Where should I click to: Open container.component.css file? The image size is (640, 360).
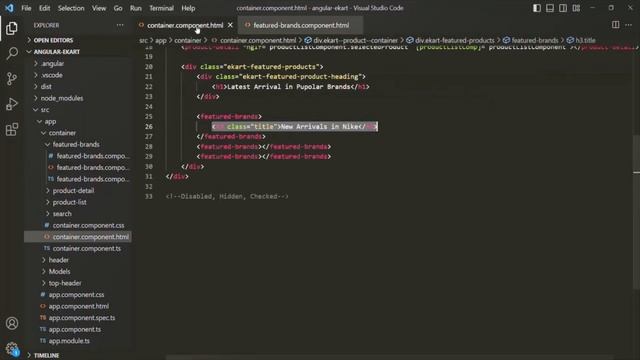pos(88,225)
